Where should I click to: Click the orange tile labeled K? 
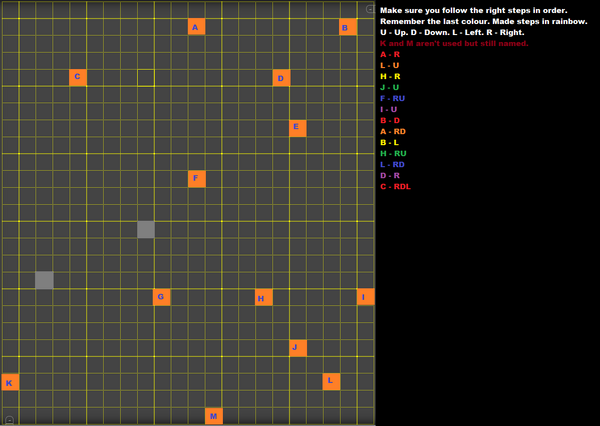pyautogui.click(x=10, y=382)
